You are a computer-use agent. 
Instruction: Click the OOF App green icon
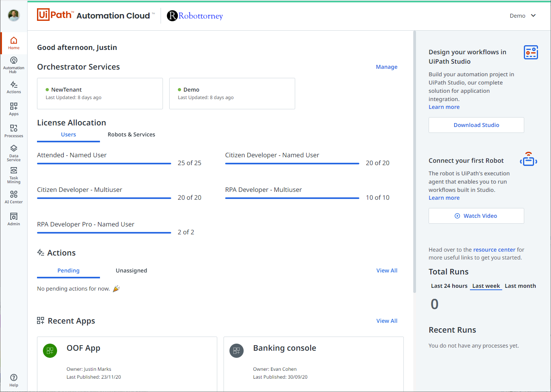tap(50, 351)
